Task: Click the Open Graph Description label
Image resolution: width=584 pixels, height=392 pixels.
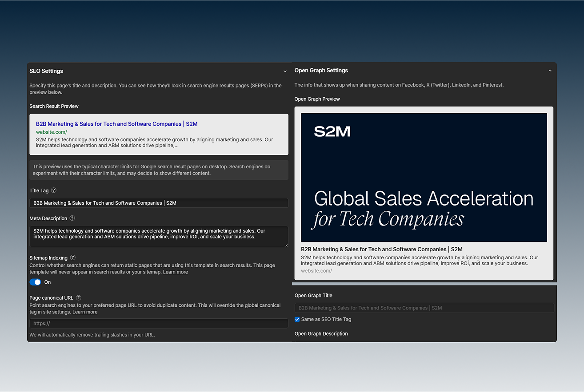Action: (321, 334)
